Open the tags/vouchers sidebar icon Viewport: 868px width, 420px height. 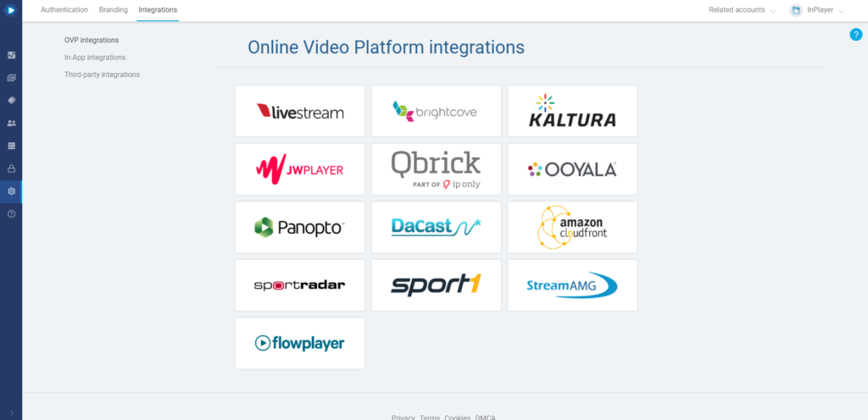11,101
